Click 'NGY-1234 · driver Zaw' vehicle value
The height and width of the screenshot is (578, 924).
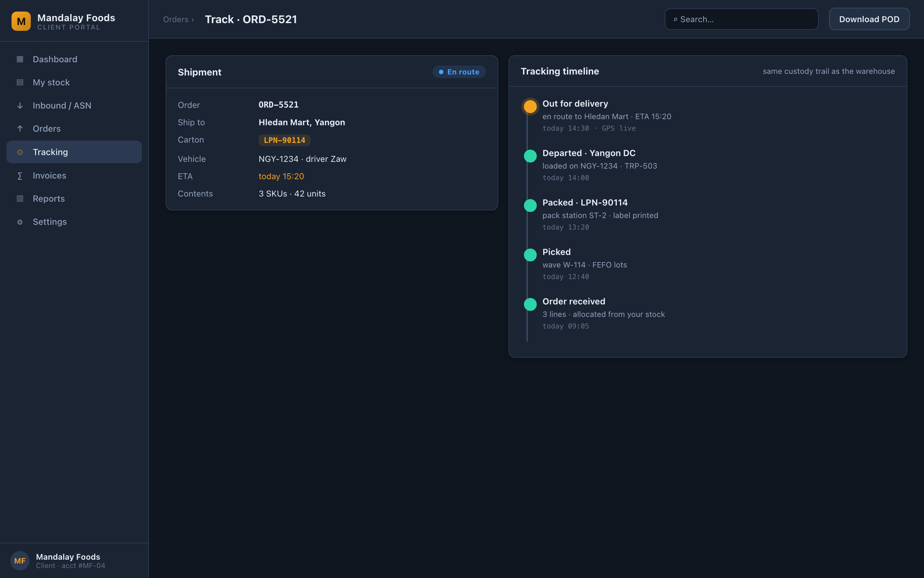pyautogui.click(x=303, y=159)
